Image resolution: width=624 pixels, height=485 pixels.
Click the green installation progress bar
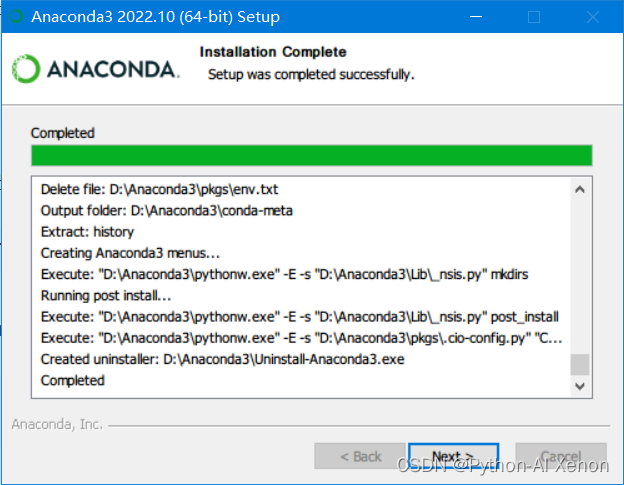pos(312,155)
